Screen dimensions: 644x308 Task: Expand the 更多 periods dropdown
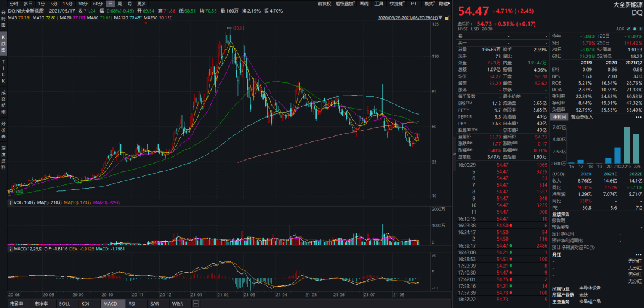pyautogui.click(x=141, y=4)
